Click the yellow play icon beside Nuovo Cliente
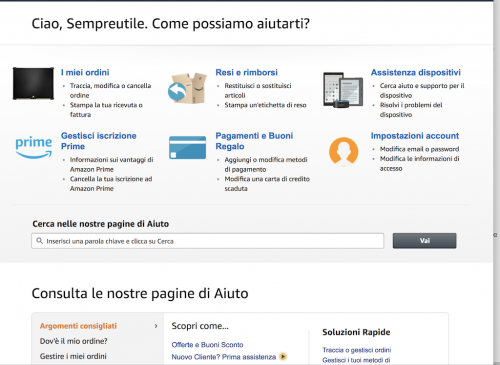This screenshot has width=500, height=365. 283,357
